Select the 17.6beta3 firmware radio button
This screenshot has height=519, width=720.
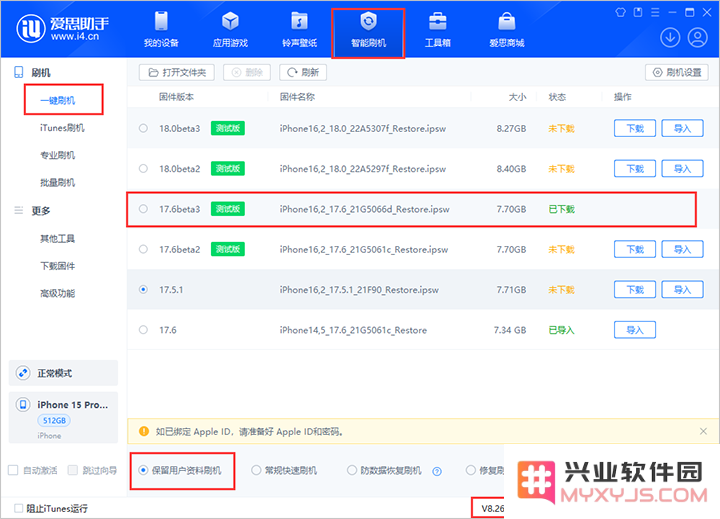pyautogui.click(x=143, y=209)
